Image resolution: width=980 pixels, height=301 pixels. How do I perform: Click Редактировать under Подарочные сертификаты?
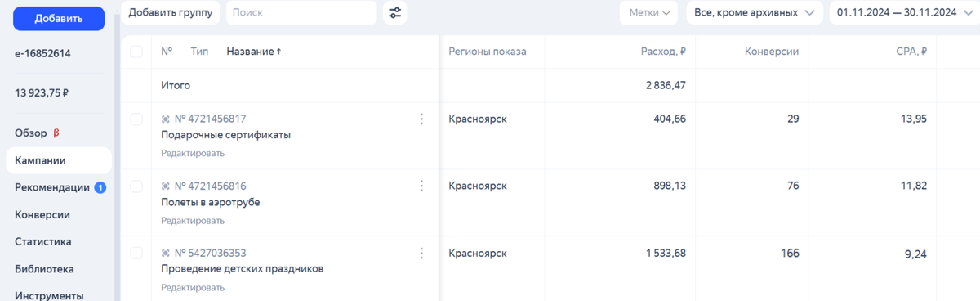click(x=193, y=153)
